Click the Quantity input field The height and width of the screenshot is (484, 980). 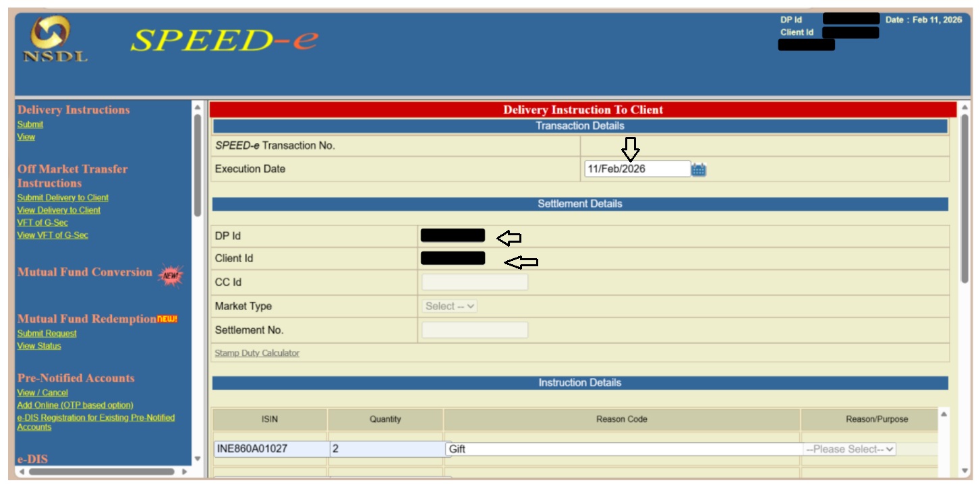click(x=386, y=449)
